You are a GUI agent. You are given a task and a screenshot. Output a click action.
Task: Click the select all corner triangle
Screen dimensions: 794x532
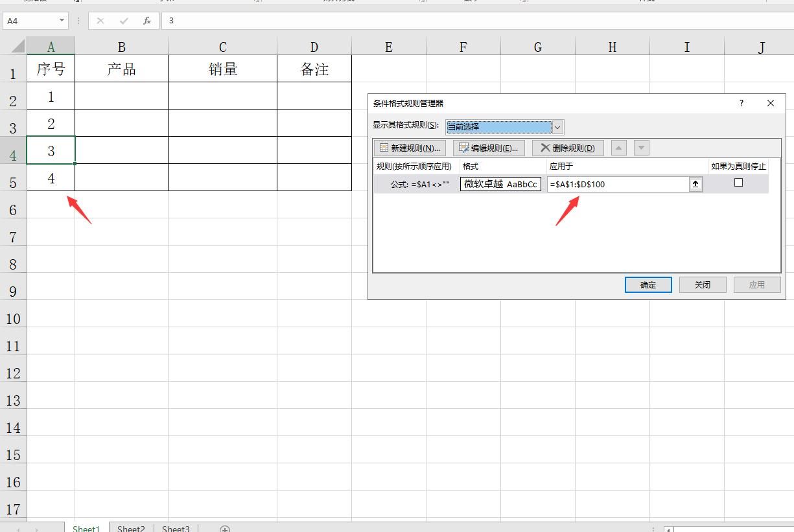(17, 46)
